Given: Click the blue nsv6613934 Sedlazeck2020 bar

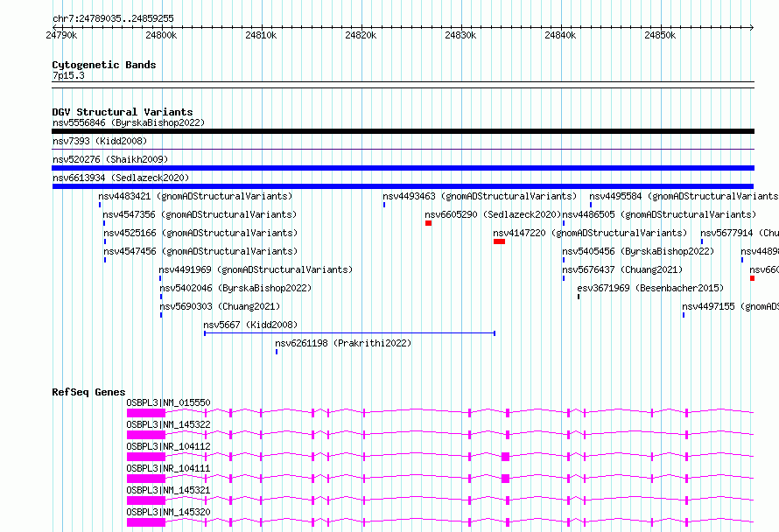Looking at the screenshot, I should tap(403, 186).
